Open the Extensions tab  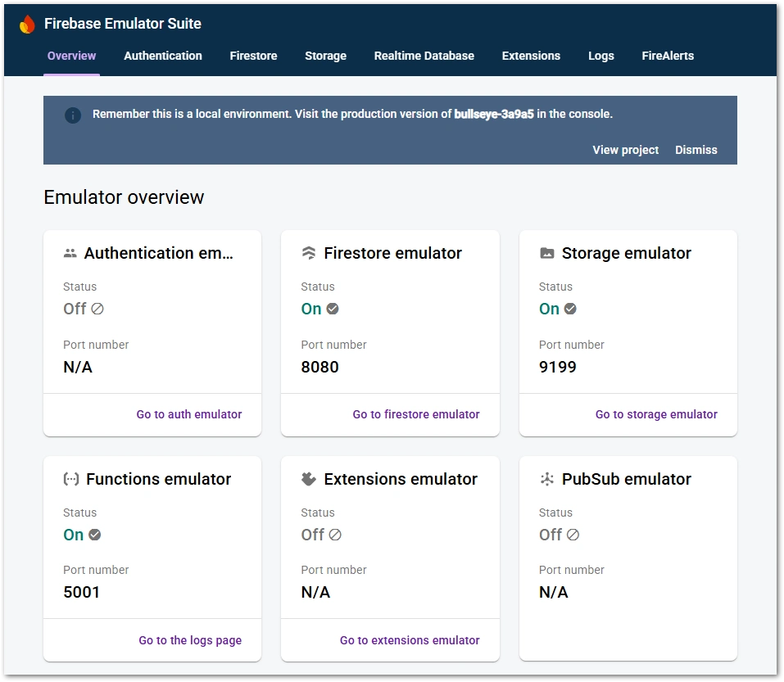coord(531,56)
